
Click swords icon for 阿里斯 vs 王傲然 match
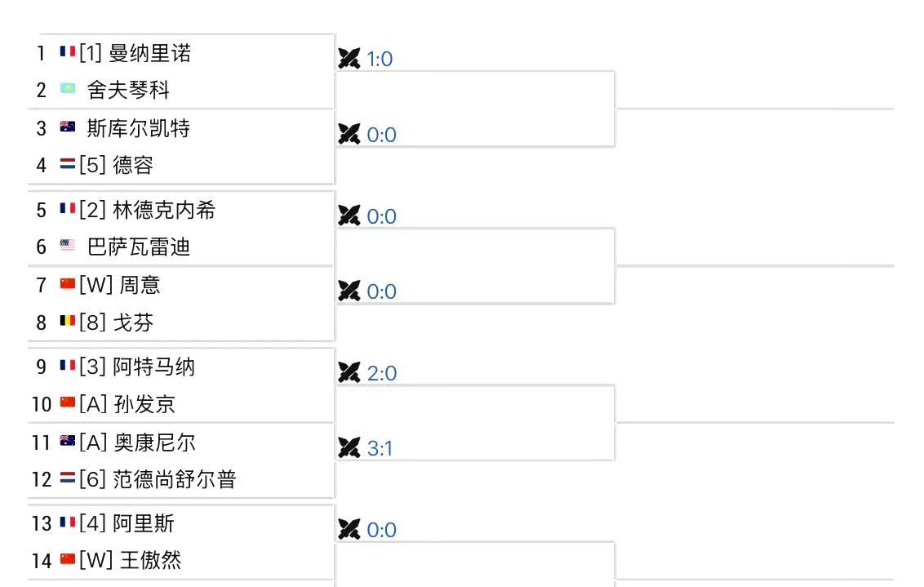[x=349, y=530]
